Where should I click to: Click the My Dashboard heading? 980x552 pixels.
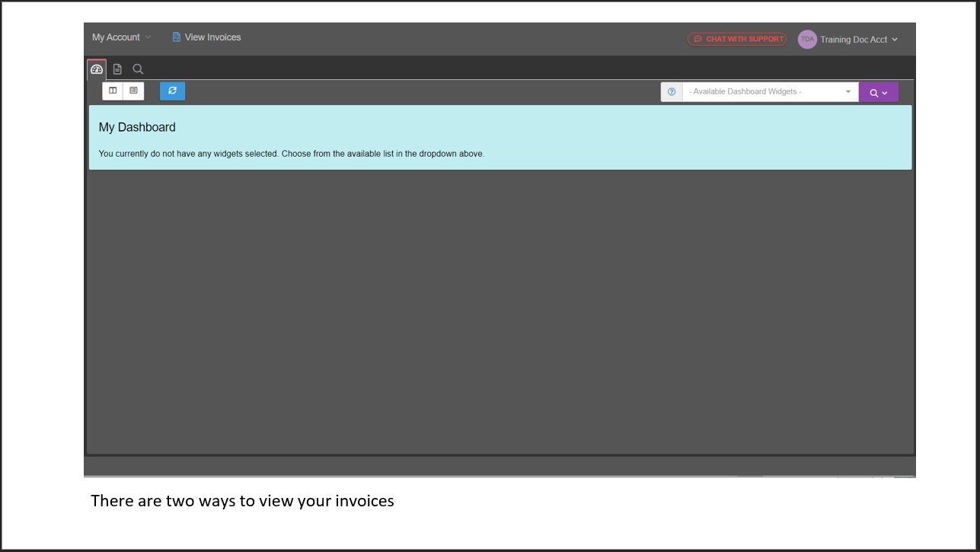coord(137,127)
